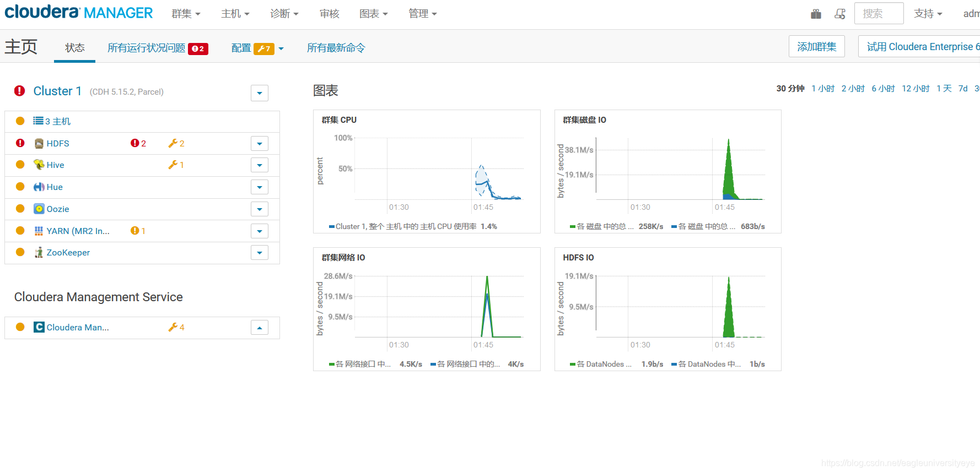Click HDFS red status indicator
Screen dimensions: 980x473
pos(20,143)
